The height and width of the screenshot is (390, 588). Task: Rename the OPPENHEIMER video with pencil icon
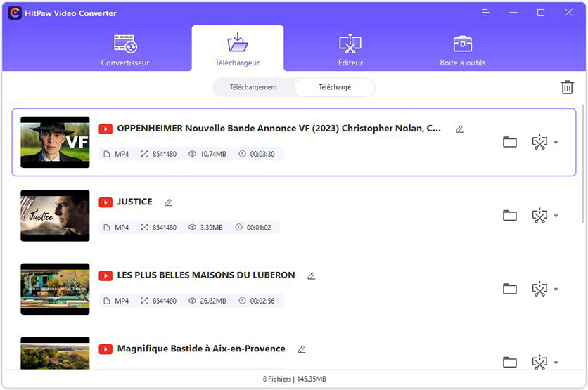[x=459, y=129]
